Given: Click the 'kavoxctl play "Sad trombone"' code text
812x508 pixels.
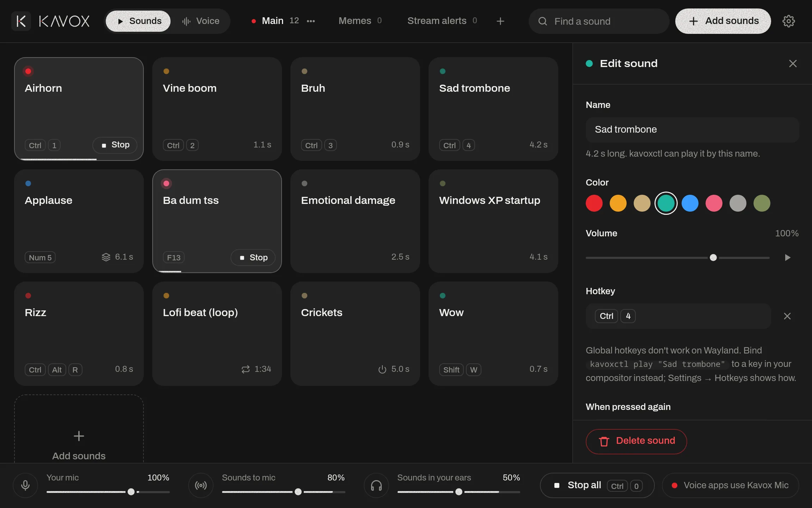Looking at the screenshot, I should tap(657, 364).
